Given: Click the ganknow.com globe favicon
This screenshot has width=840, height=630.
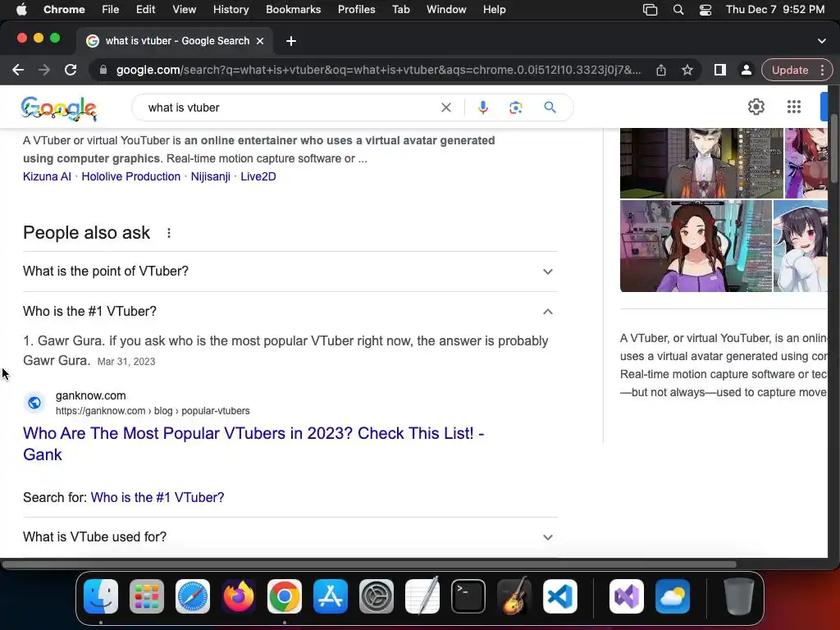Looking at the screenshot, I should pos(34,402).
